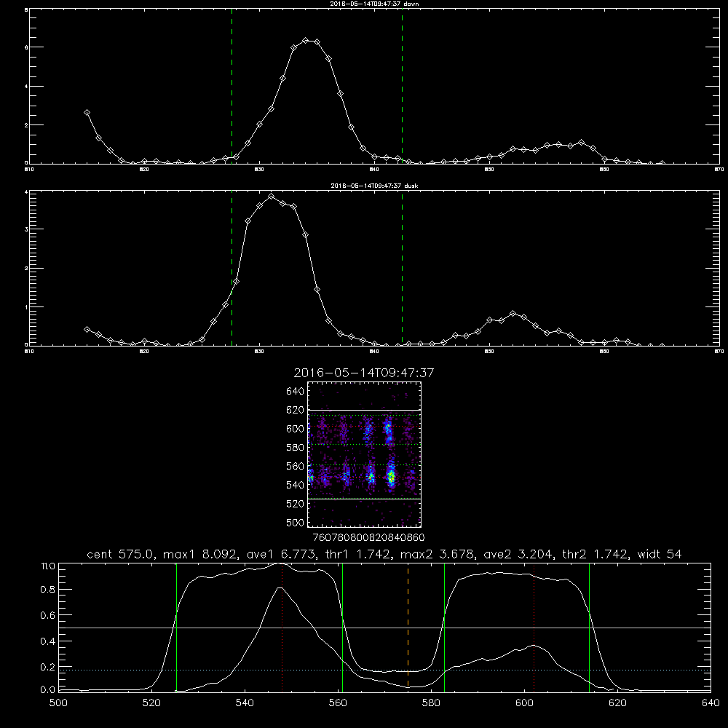
Task: Click the 0.8 label on bottom plot y-axis
Action: 48,590
